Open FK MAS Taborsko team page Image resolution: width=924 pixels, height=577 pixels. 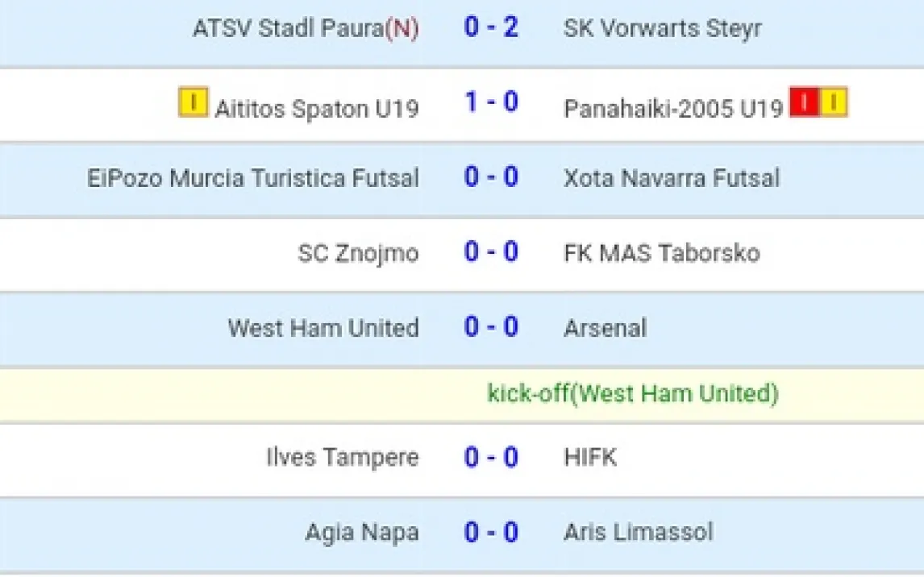point(661,253)
